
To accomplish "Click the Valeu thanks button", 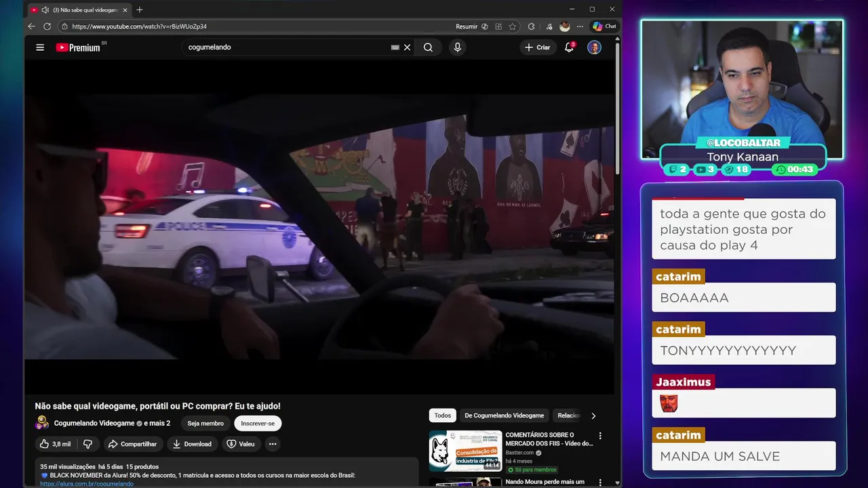I will coord(241,444).
